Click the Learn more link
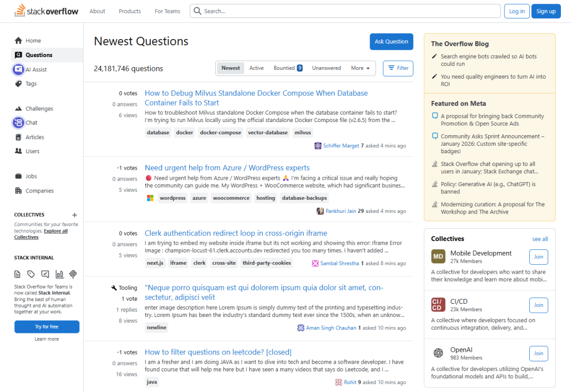The width and height of the screenshot is (571, 392). click(47, 339)
